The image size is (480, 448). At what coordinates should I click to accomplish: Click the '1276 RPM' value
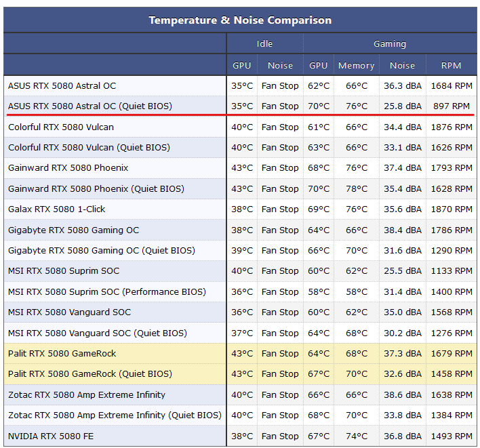452,333
